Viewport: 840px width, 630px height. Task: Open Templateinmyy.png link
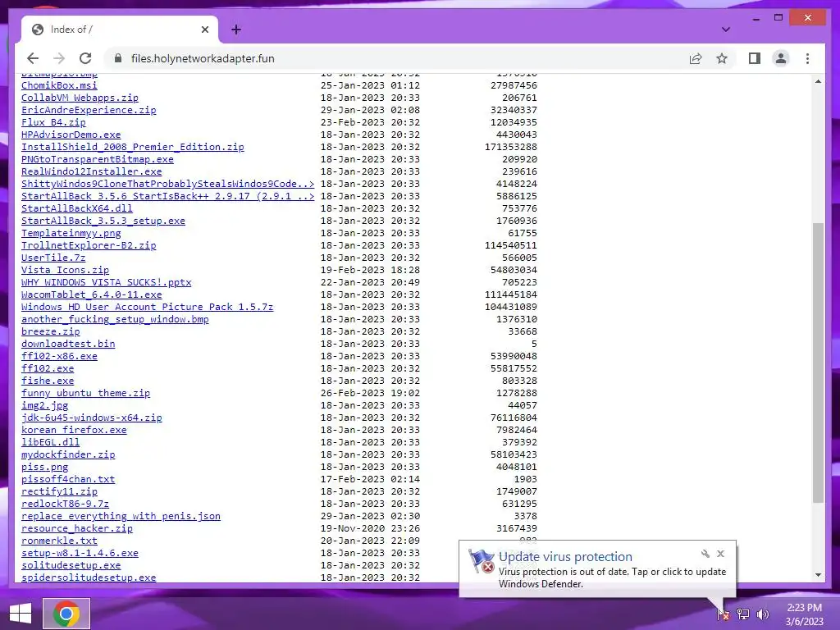tap(71, 233)
